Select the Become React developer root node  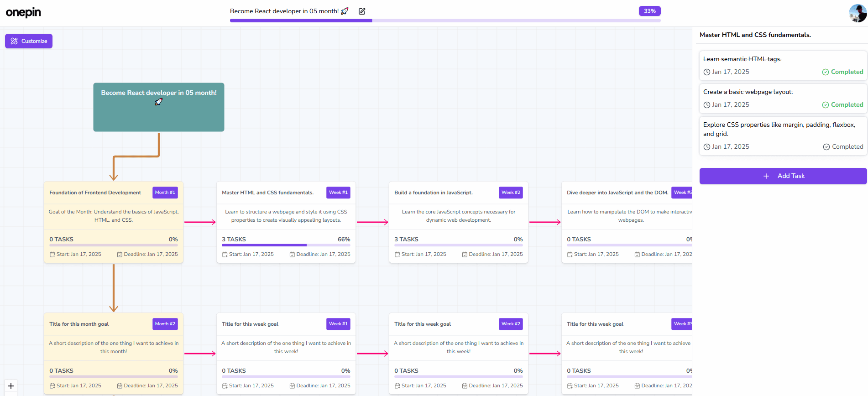point(159,107)
